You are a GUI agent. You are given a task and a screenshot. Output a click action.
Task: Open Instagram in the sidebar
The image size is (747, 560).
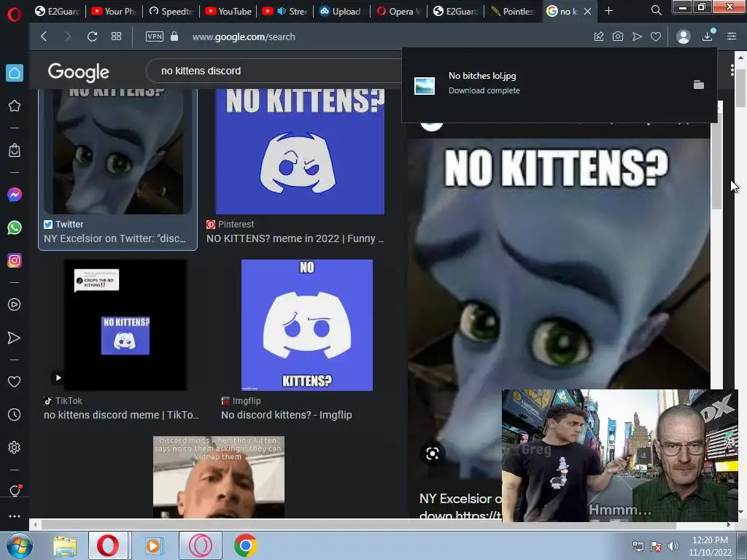click(15, 260)
